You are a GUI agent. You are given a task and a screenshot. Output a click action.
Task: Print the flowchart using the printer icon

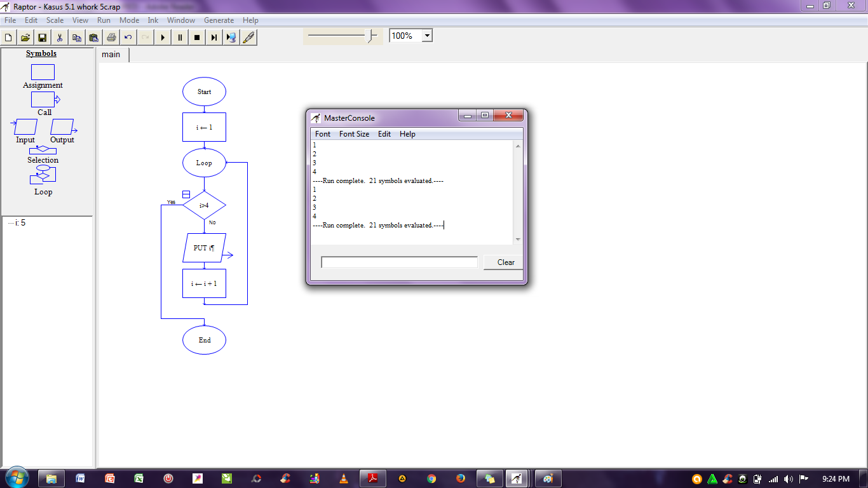click(111, 37)
